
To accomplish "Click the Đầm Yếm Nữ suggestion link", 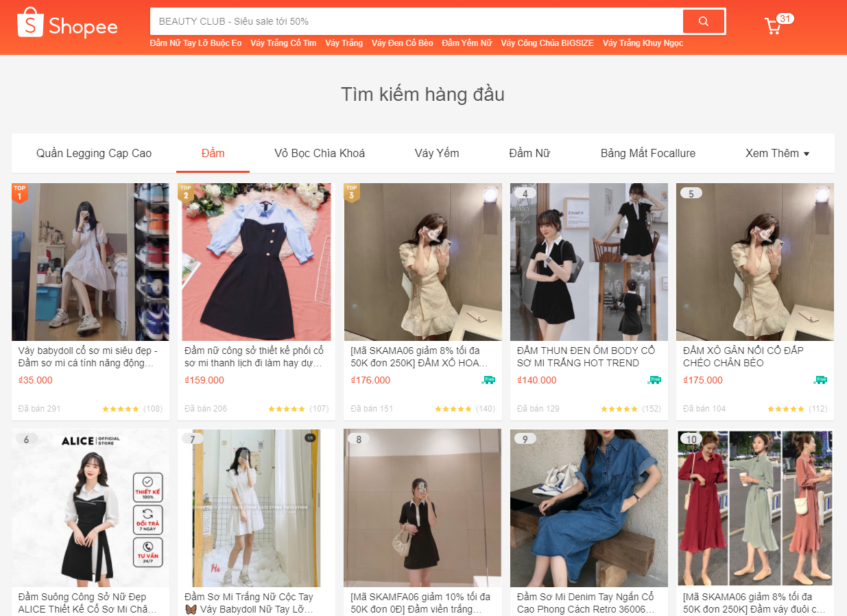I will tap(466, 43).
